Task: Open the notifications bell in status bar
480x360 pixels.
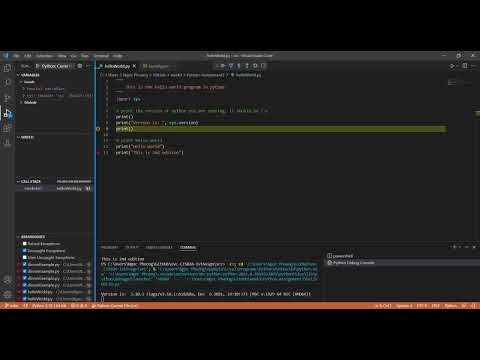Action: click(474, 306)
